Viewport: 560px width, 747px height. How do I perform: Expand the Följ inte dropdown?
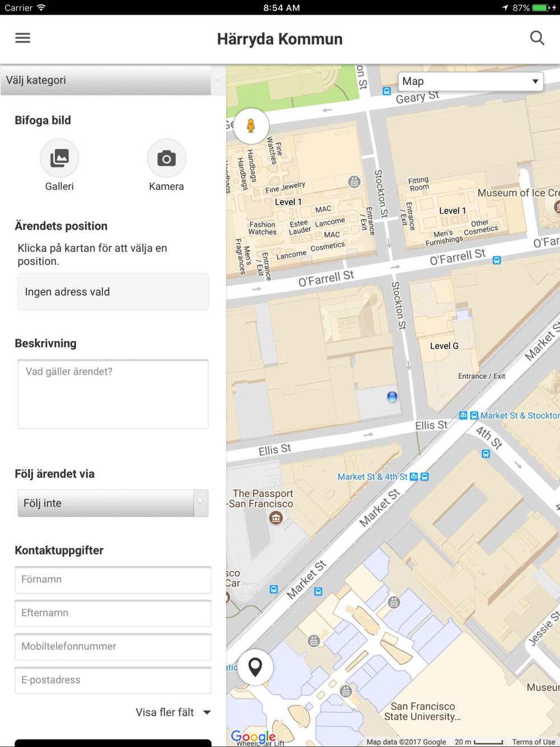(x=113, y=503)
